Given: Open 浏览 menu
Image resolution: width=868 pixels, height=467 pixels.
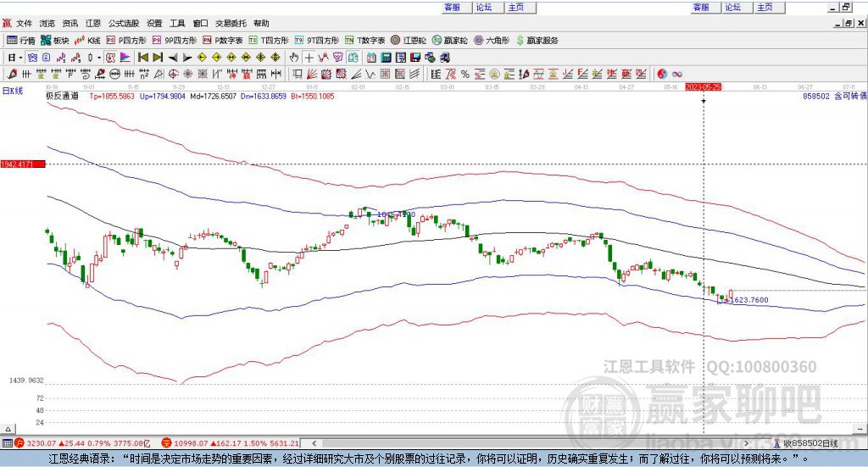Looking at the screenshot, I should (47, 23).
